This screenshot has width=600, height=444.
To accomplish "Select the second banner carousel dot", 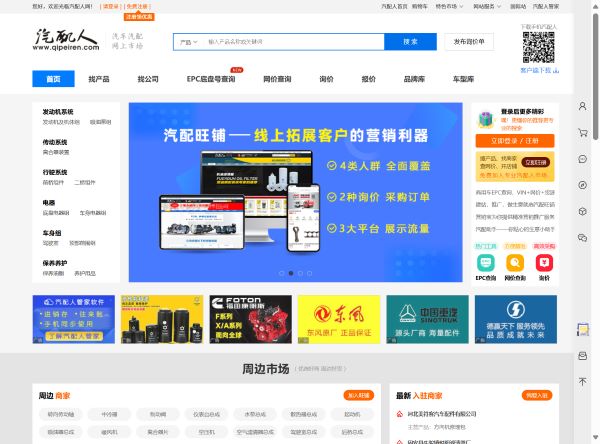I will [290, 272].
